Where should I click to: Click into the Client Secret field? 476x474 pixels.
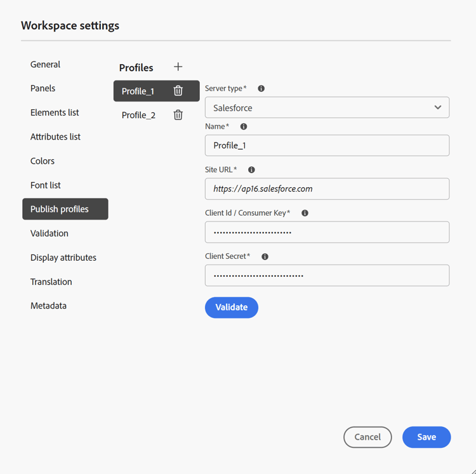[327, 275]
